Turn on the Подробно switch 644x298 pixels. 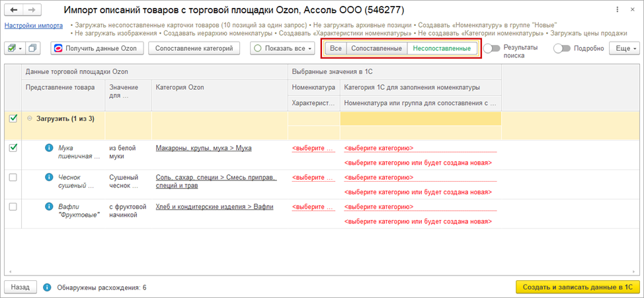tap(562, 48)
